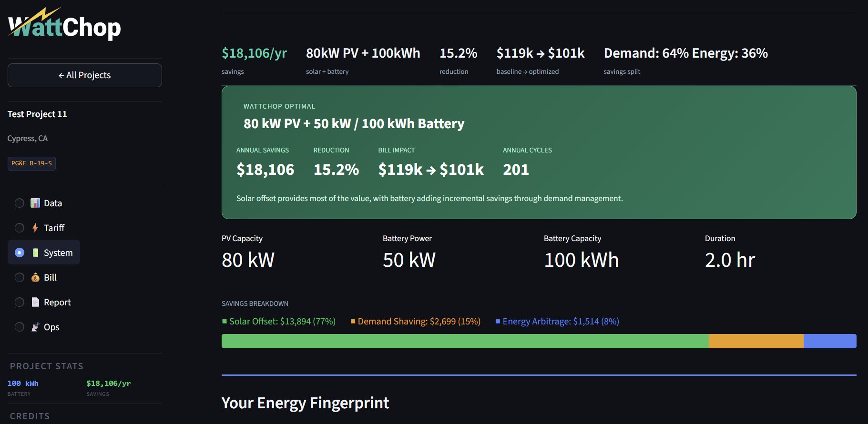Screen dimensions: 868x424
Task: Click blue Energy Arbitrage bar segment
Action: tap(829, 341)
